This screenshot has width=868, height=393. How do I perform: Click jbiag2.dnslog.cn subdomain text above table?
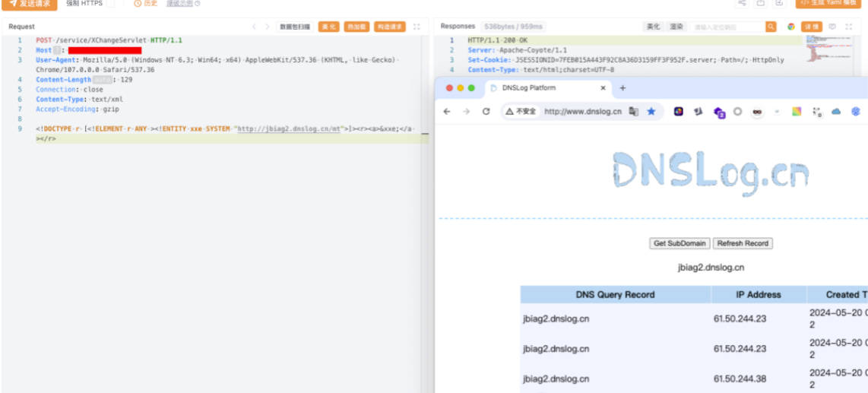711,268
